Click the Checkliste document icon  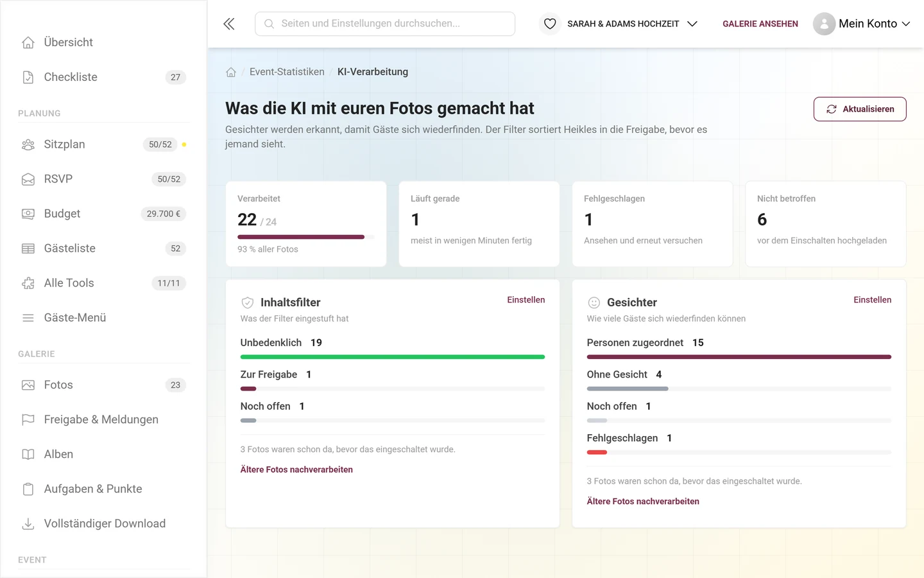(x=28, y=77)
